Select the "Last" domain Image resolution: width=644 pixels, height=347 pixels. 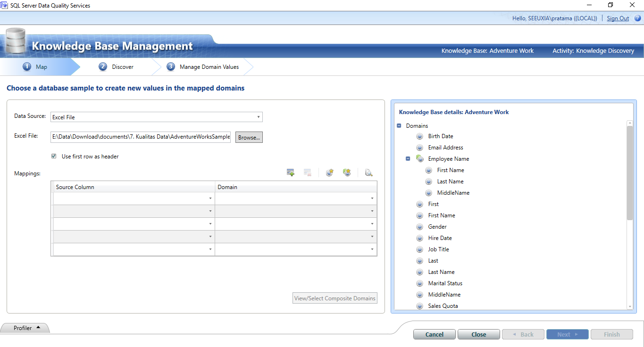pos(433,261)
